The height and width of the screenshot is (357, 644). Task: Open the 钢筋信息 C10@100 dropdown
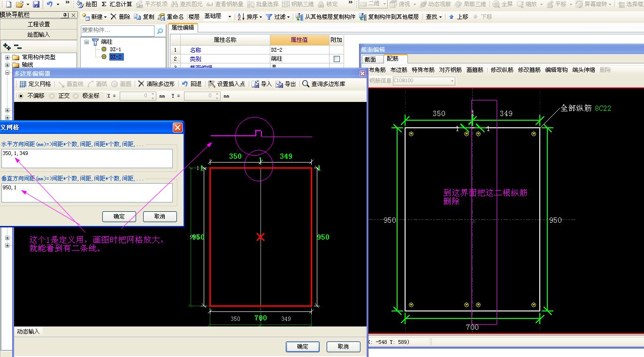pyautogui.click(x=452, y=81)
